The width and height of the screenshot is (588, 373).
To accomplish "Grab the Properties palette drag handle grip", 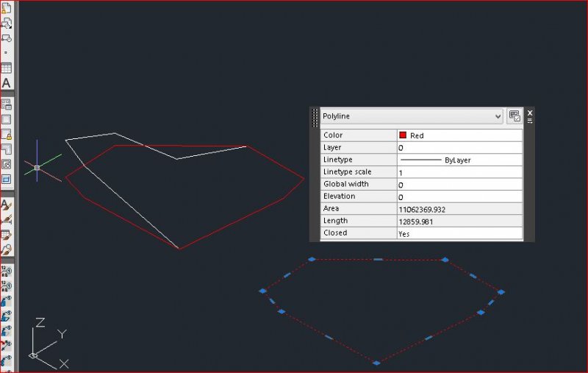I will point(315,118).
